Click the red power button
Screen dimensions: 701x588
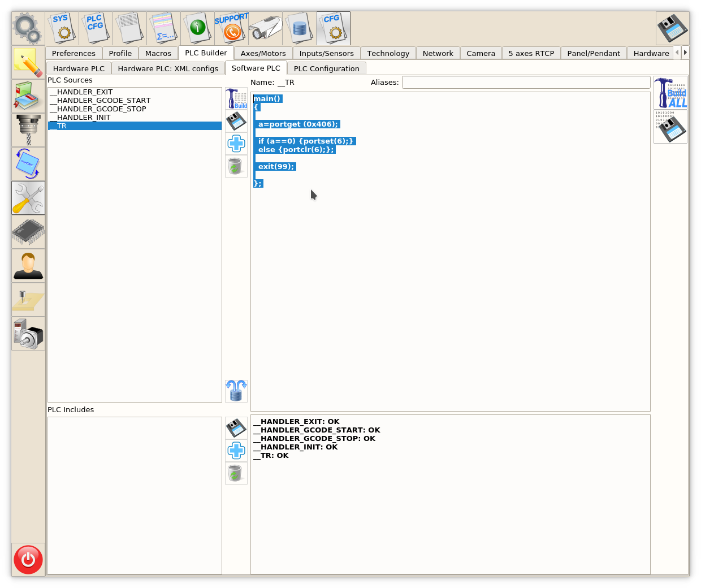(x=28, y=559)
